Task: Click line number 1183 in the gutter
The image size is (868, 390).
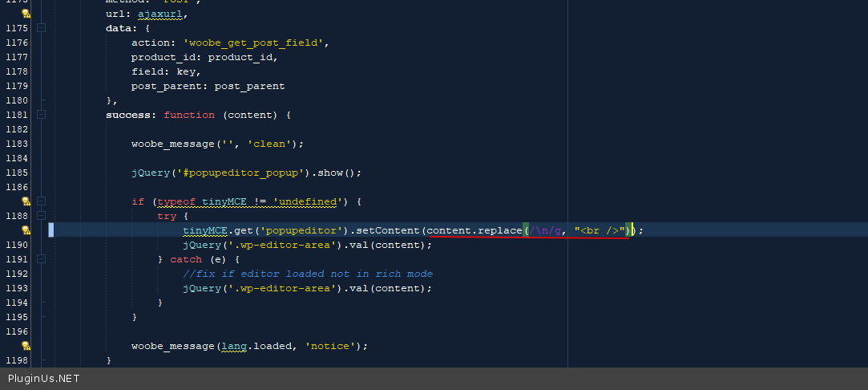Action: pyautogui.click(x=16, y=144)
